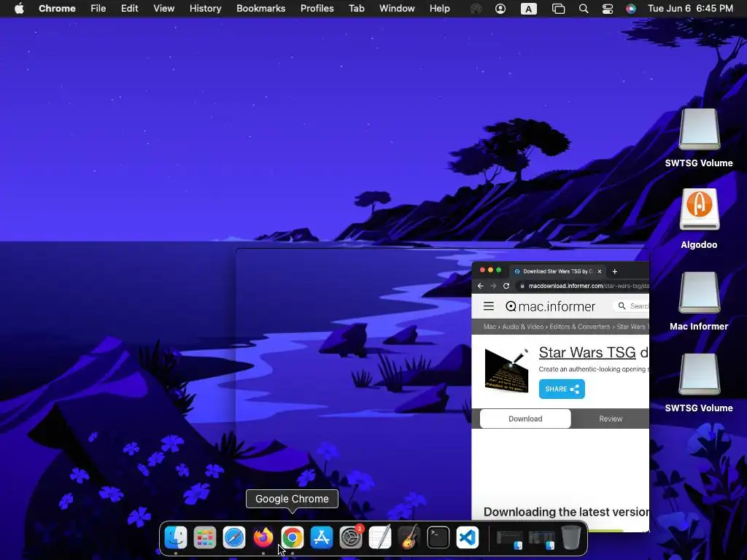
Task: Click the user account icon in menu bar
Action: 500,9
